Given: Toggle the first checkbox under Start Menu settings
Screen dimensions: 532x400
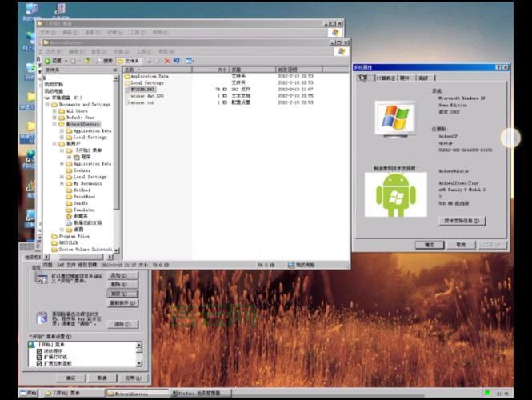Looking at the screenshot, I should 39,351.
